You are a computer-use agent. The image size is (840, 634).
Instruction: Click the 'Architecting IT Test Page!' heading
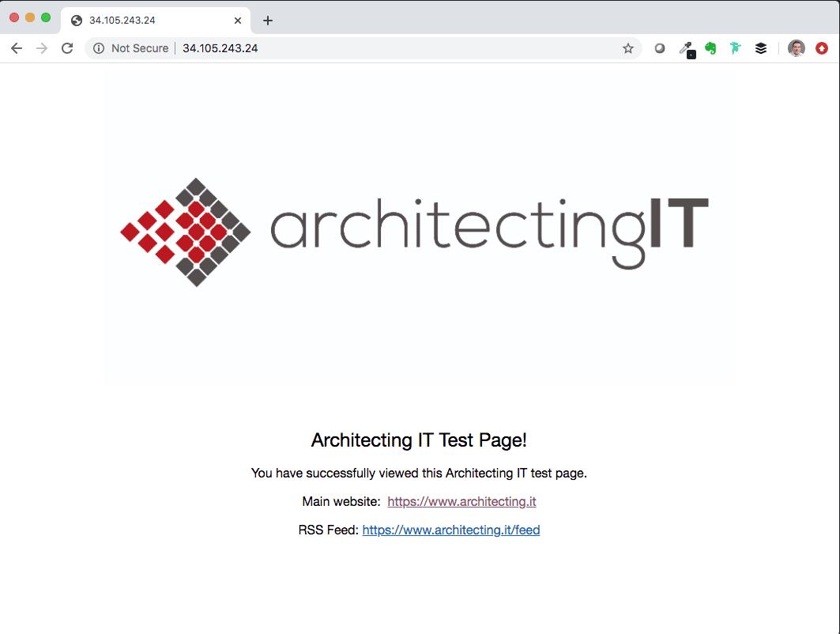pos(419,440)
